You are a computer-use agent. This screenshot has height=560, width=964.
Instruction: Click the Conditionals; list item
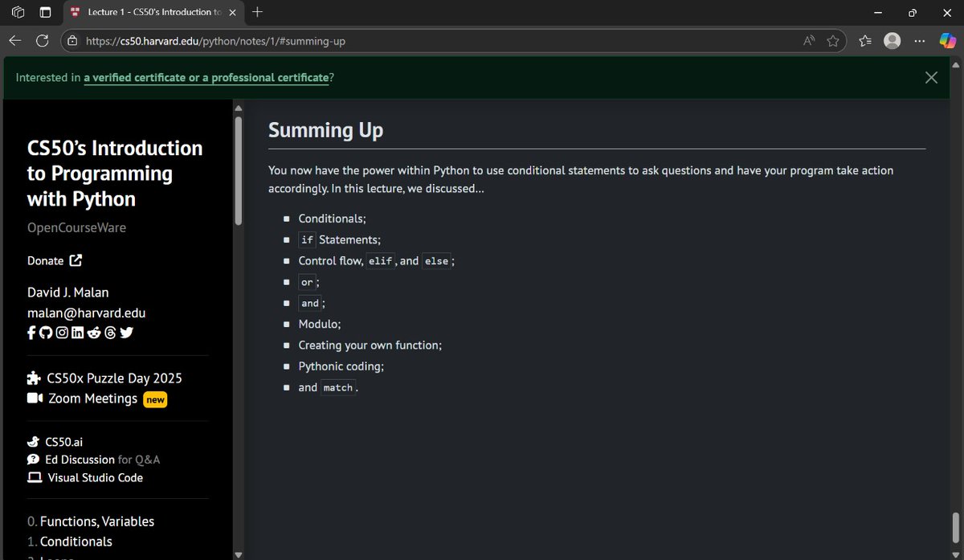(332, 219)
